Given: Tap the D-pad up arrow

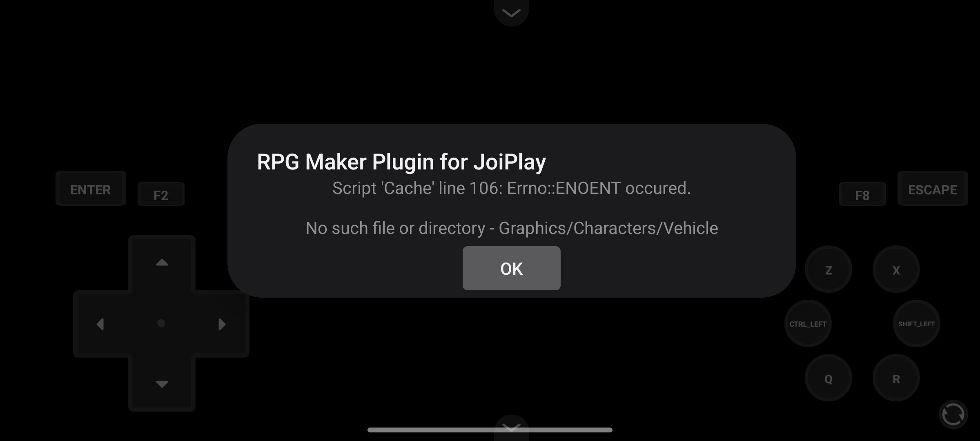Looking at the screenshot, I should click(162, 263).
